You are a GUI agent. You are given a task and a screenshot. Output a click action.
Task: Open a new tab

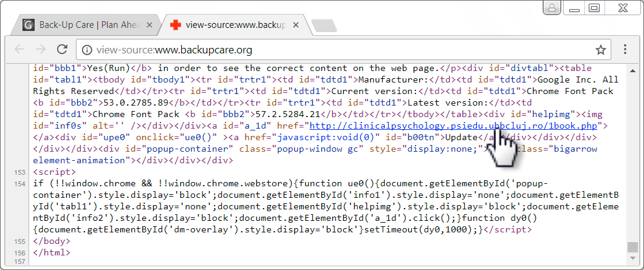coord(324,25)
